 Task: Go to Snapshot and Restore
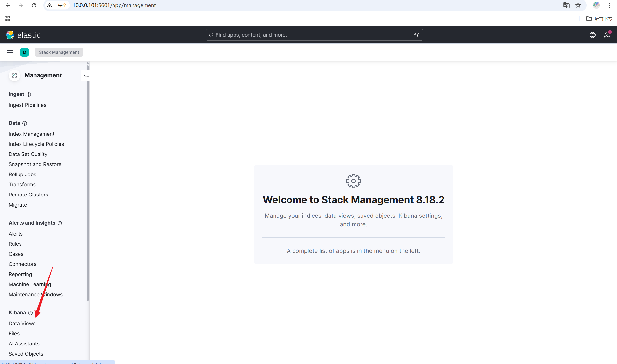pyautogui.click(x=35, y=164)
